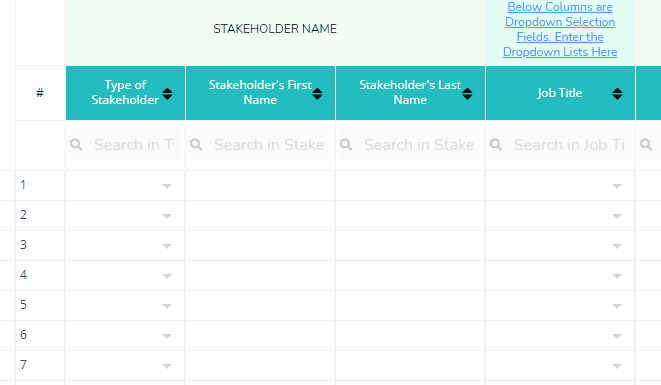Viewport: 661px width, 385px height.
Task: Select the First Name cell in row 1
Action: [x=261, y=186]
